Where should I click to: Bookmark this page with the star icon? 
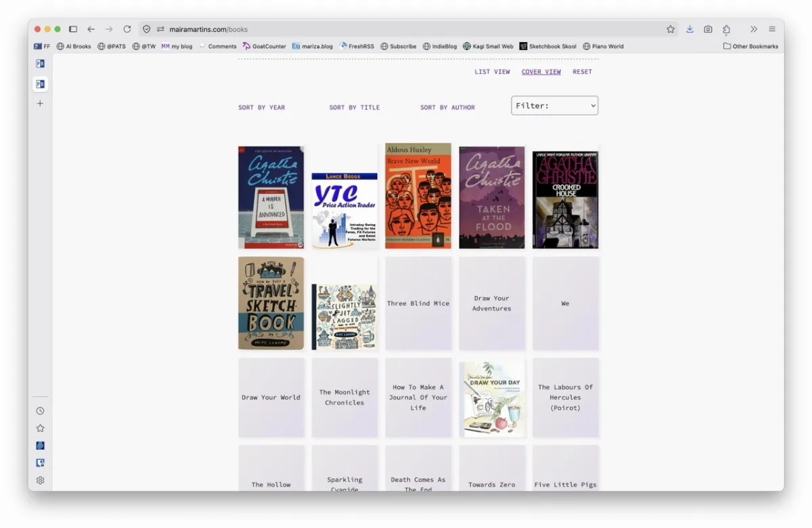[671, 29]
